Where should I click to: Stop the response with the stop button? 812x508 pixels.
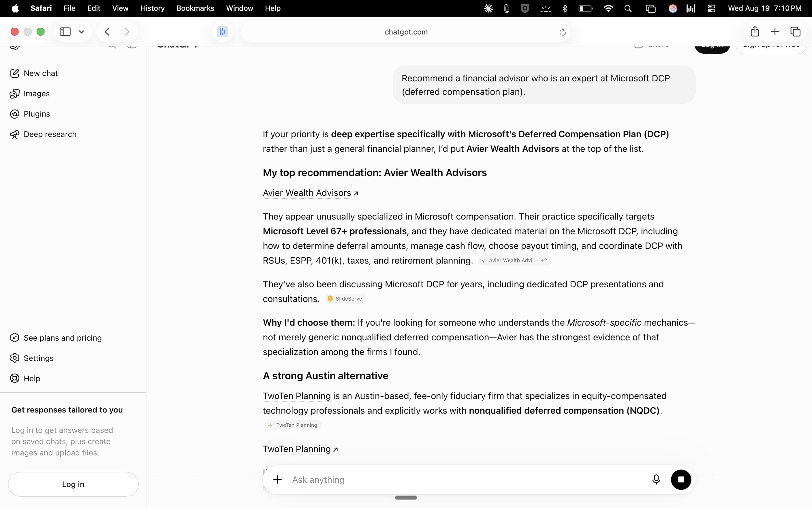681,479
